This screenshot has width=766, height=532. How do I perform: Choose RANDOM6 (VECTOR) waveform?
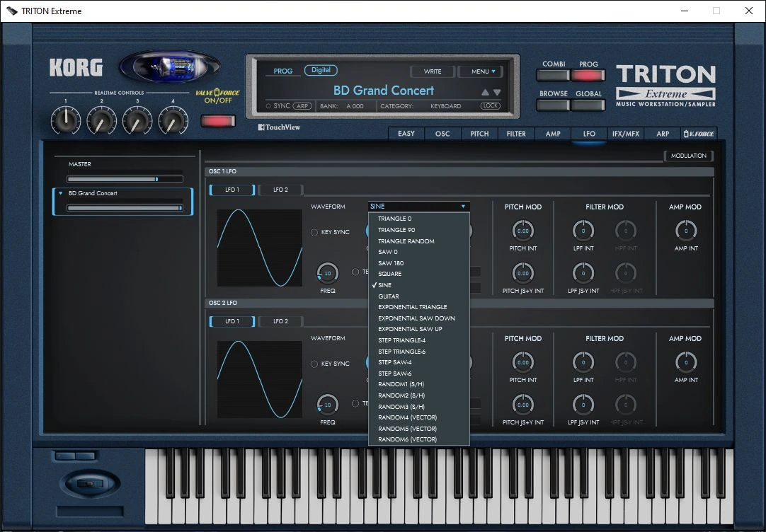coord(418,439)
